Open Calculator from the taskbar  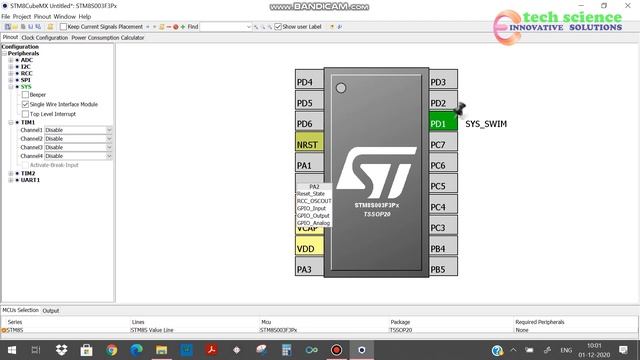tap(286, 350)
